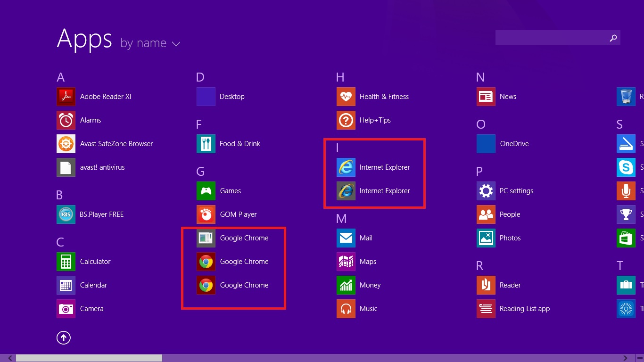Image resolution: width=644 pixels, height=362 pixels.
Task: Launch the Alarms app
Action: (79, 120)
